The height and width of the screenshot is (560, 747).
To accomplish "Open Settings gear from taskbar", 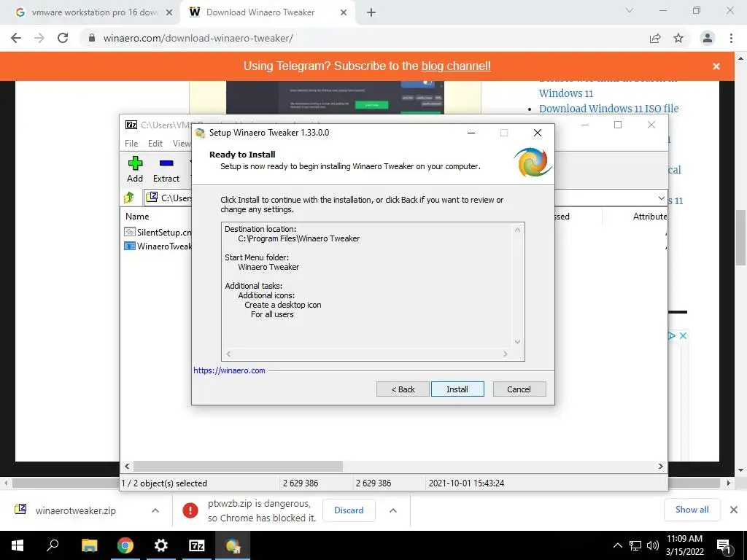I will tap(161, 545).
